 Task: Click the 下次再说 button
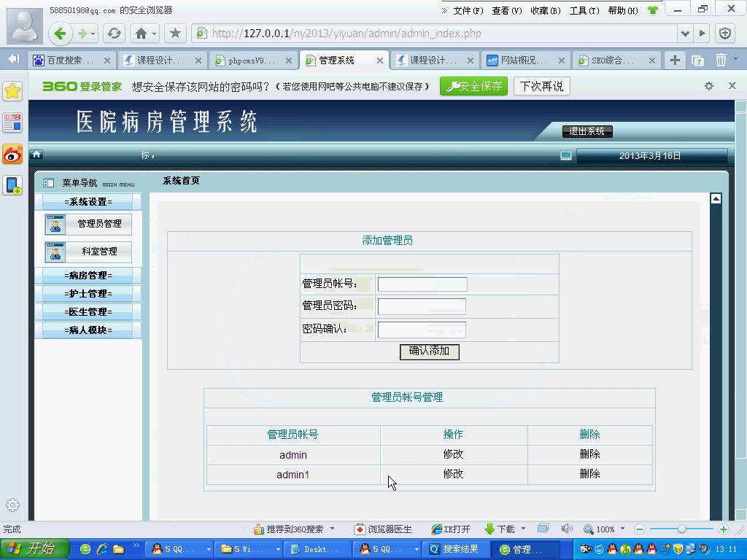[x=542, y=86]
